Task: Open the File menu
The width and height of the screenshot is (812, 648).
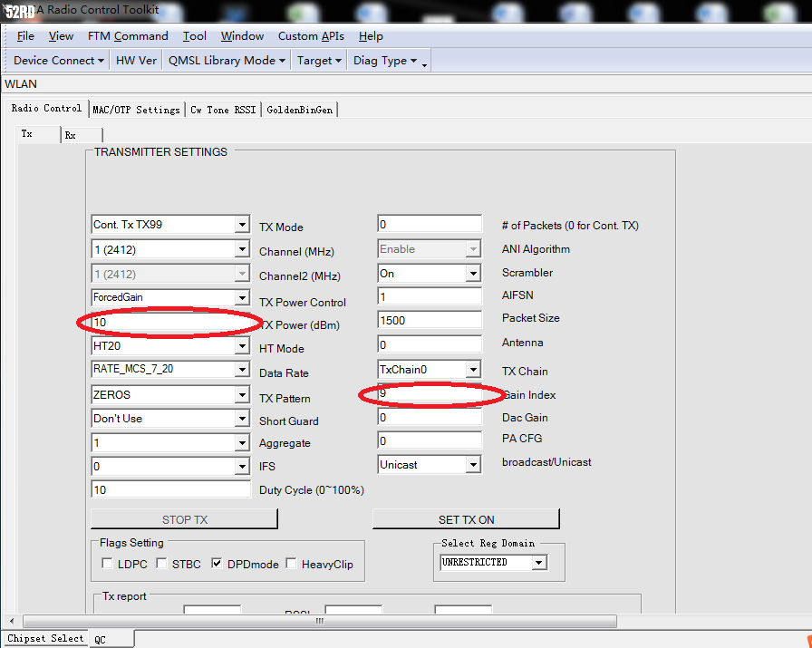Action: tap(25, 36)
